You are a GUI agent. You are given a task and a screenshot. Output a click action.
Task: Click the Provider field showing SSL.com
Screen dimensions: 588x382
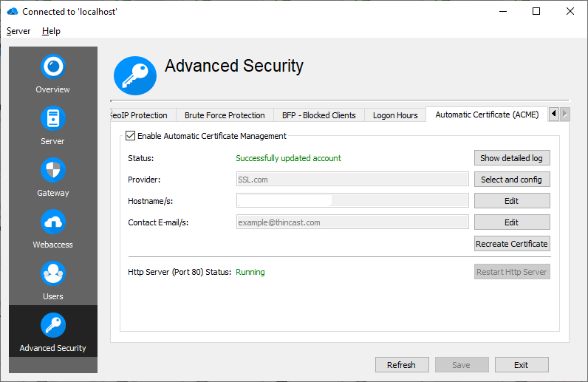pos(352,180)
